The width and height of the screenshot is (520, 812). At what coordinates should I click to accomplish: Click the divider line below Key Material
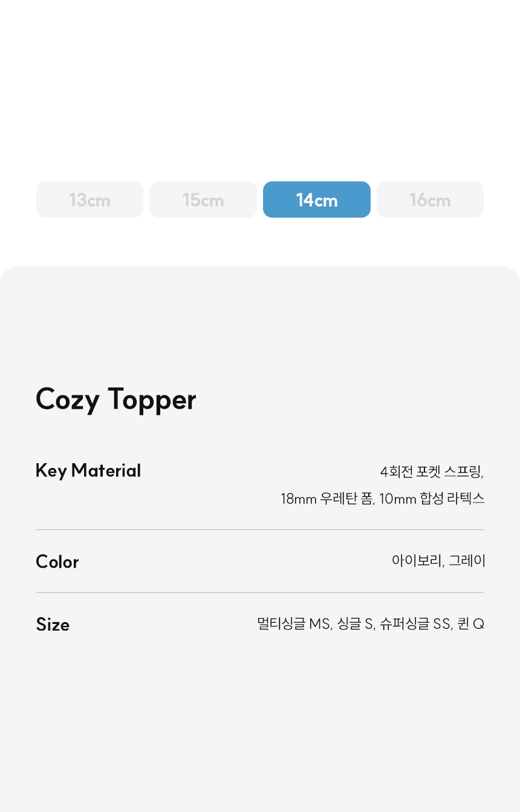pos(260,530)
